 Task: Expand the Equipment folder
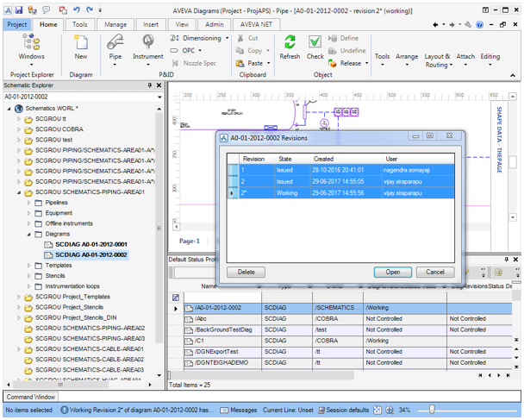28,213
